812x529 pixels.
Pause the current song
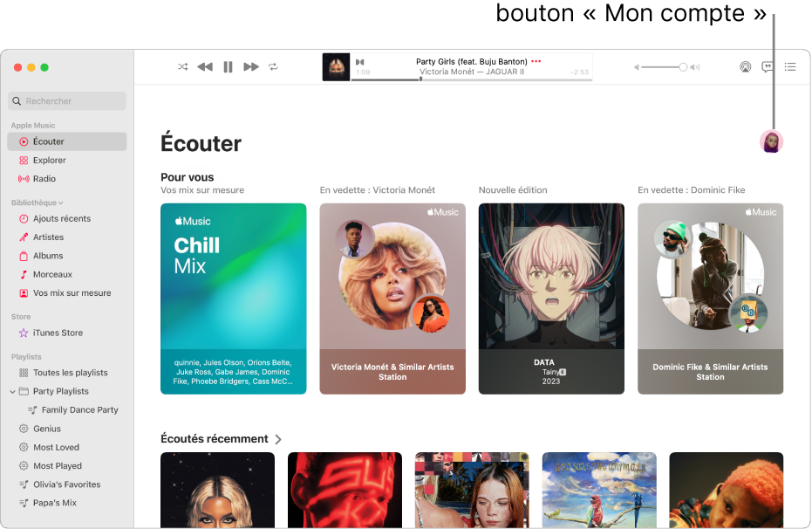pos(228,67)
